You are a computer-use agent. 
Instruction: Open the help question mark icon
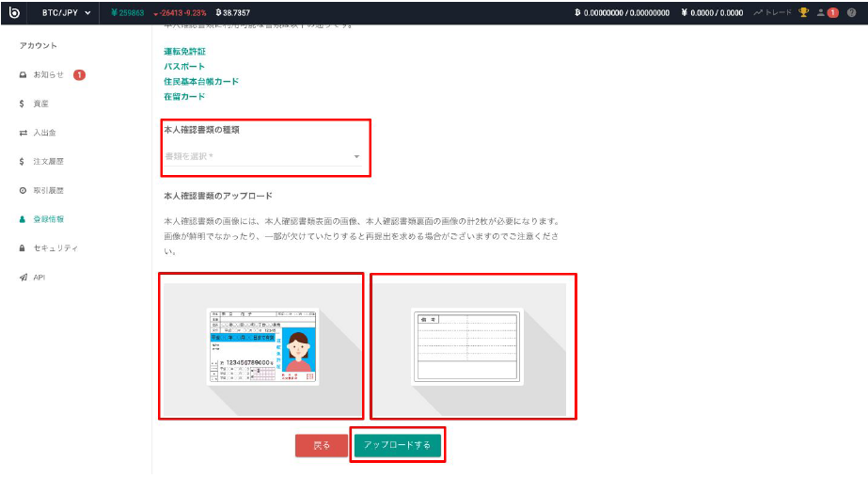pos(851,13)
